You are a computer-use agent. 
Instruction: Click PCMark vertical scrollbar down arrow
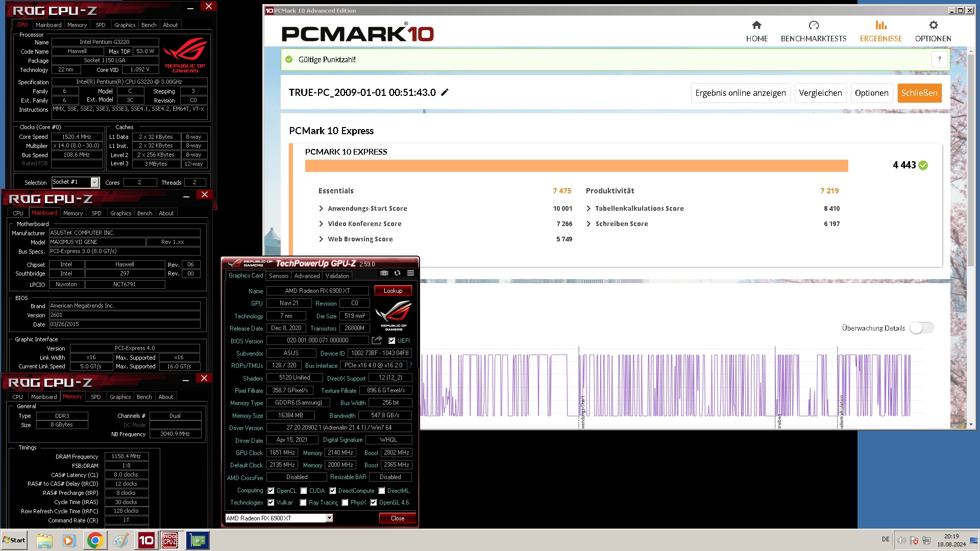click(971, 424)
